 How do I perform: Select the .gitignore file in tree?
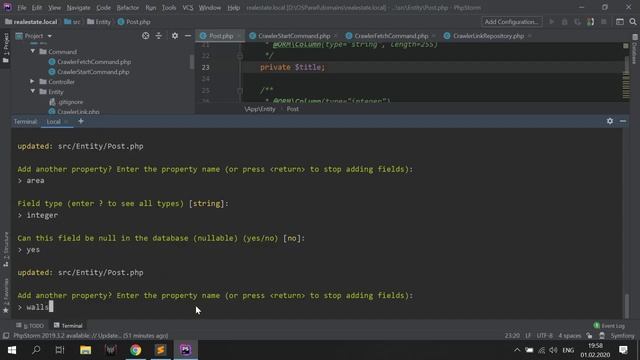(x=66, y=102)
